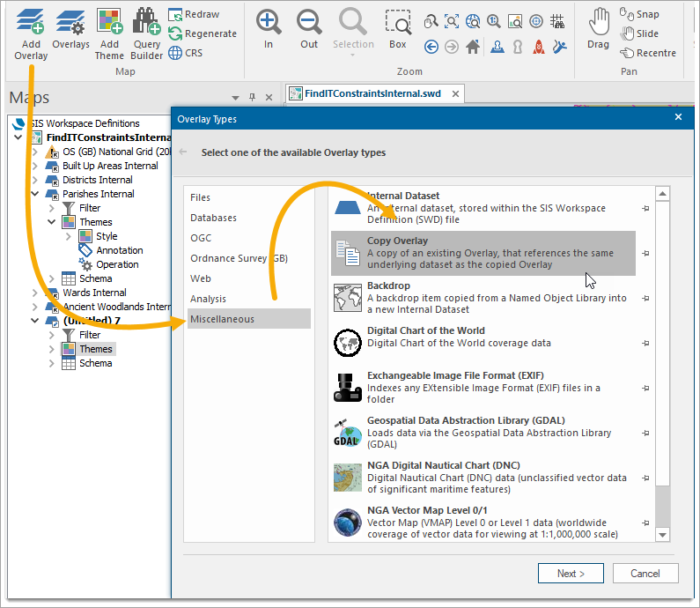Expand the Wards Internal overlay node
The height and width of the screenshot is (608, 700).
point(35,293)
